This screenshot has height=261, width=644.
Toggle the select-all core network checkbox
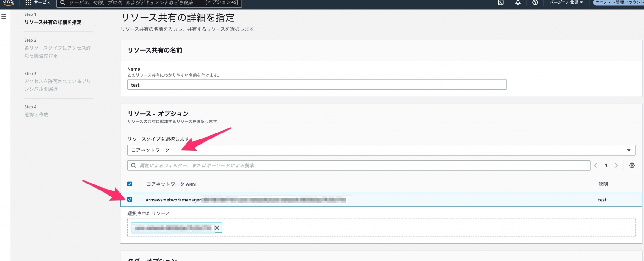[x=130, y=184]
